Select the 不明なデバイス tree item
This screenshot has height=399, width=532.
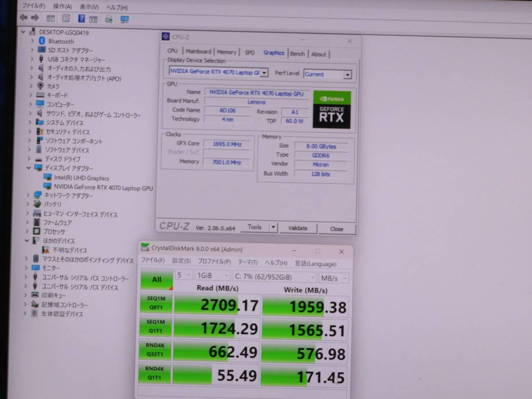(70, 250)
